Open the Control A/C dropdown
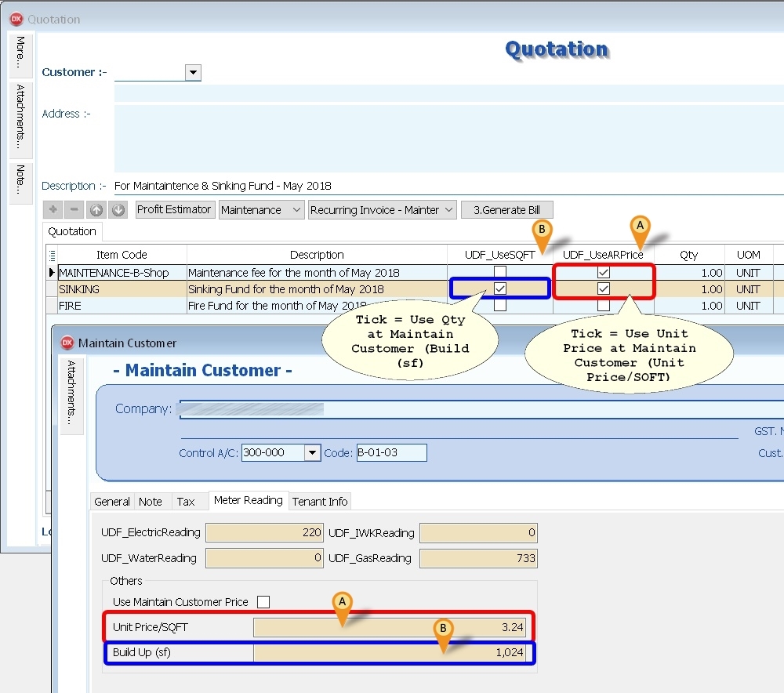The width and height of the screenshot is (784, 693). (x=312, y=452)
